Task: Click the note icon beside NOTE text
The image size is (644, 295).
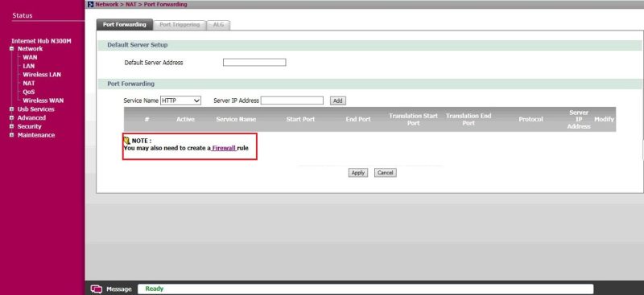Action: (x=127, y=141)
